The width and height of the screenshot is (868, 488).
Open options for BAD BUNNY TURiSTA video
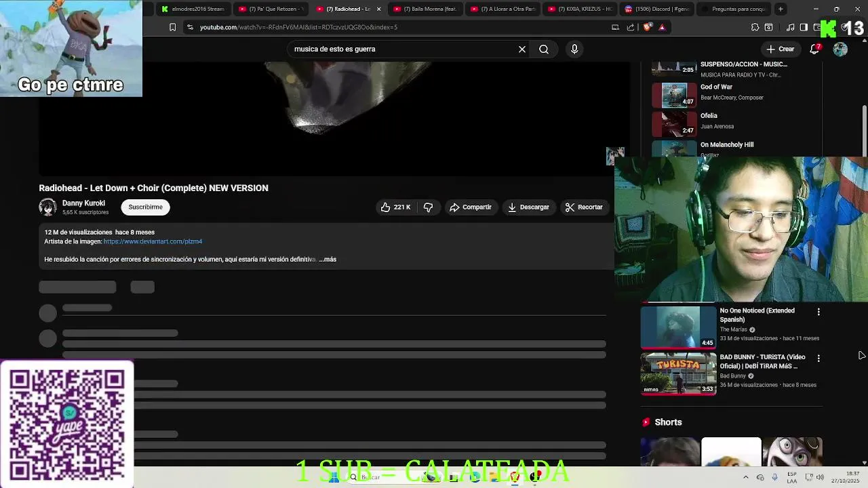point(818,358)
